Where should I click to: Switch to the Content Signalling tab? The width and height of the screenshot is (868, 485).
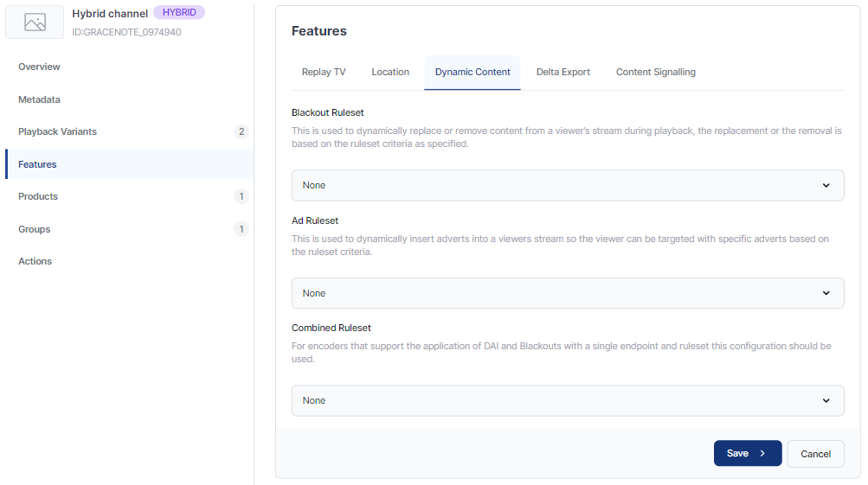(x=656, y=72)
